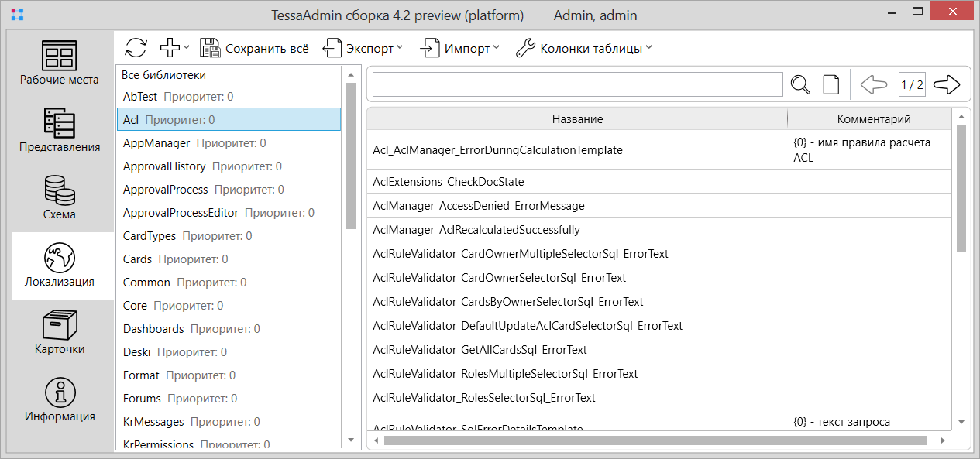Sort by the Название column header
980x459 pixels.
click(x=577, y=119)
